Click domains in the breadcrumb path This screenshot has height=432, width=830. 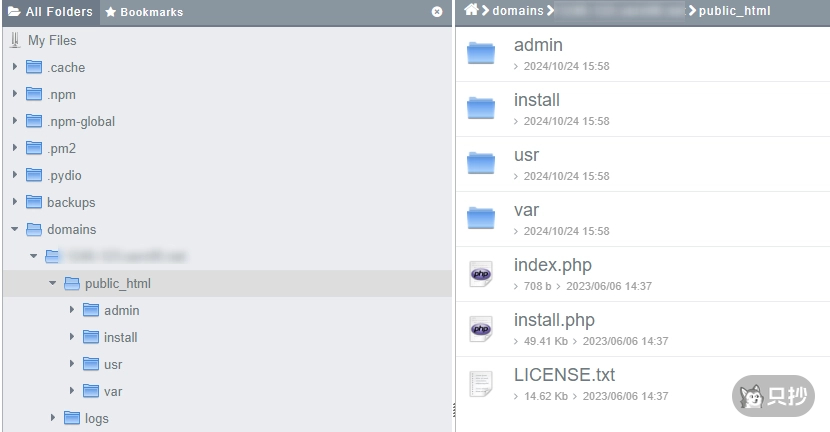pos(517,11)
